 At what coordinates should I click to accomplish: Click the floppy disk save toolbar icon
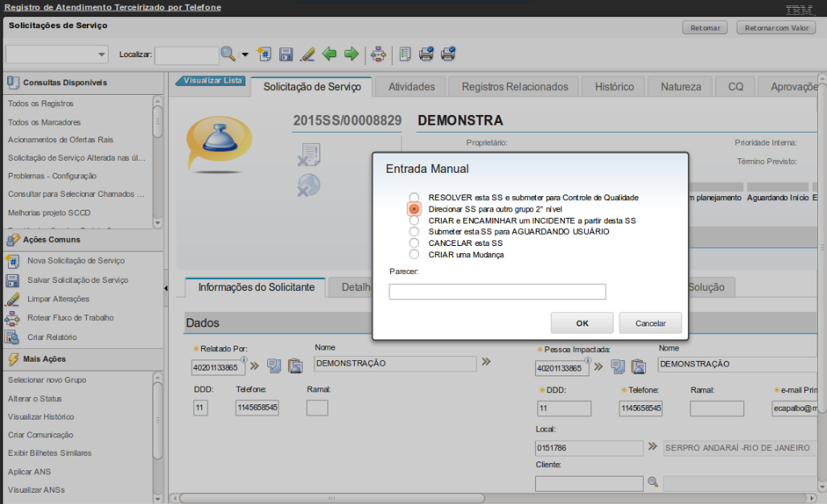pyautogui.click(x=286, y=54)
